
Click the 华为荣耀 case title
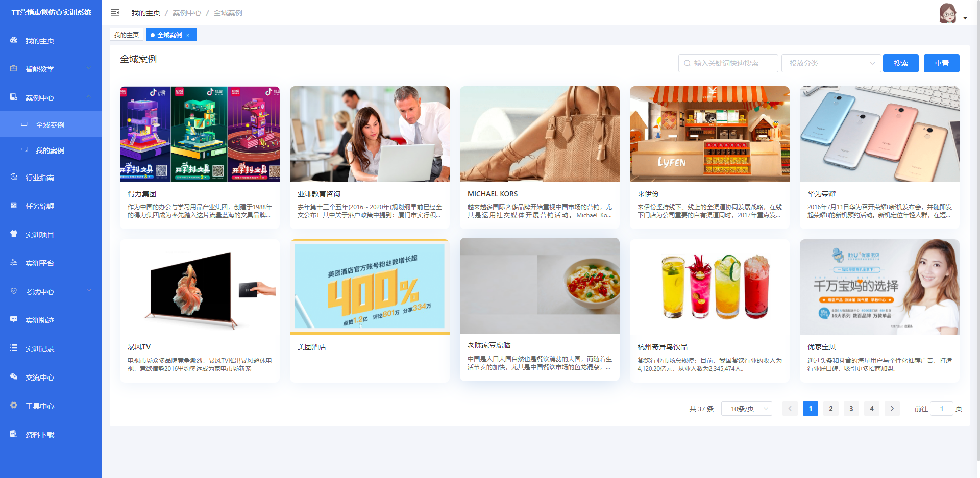pyautogui.click(x=822, y=194)
